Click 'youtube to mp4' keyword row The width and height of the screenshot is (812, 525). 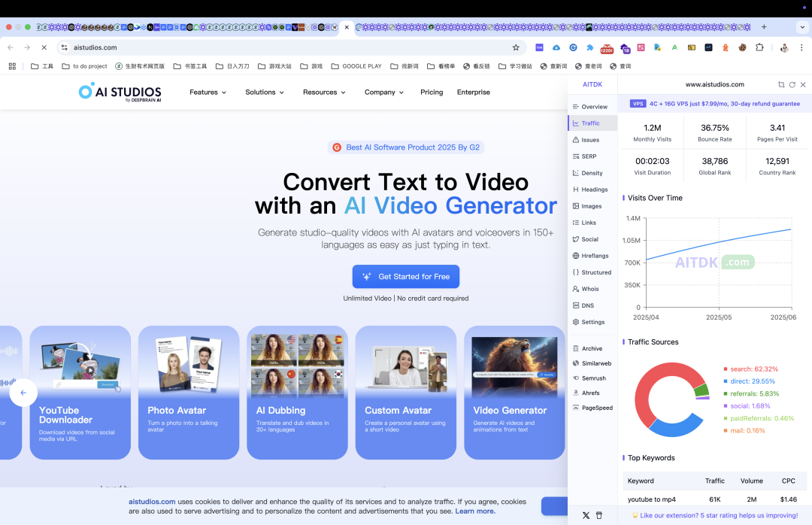tap(715, 499)
